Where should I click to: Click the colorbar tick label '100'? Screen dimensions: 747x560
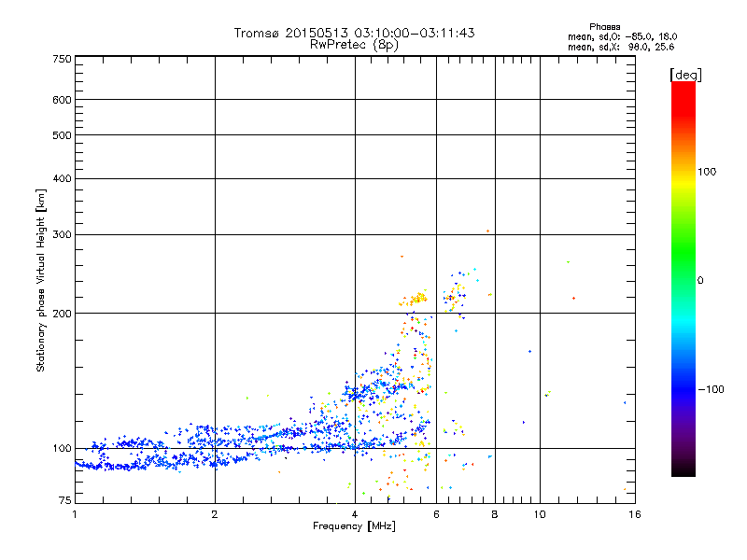point(707,172)
